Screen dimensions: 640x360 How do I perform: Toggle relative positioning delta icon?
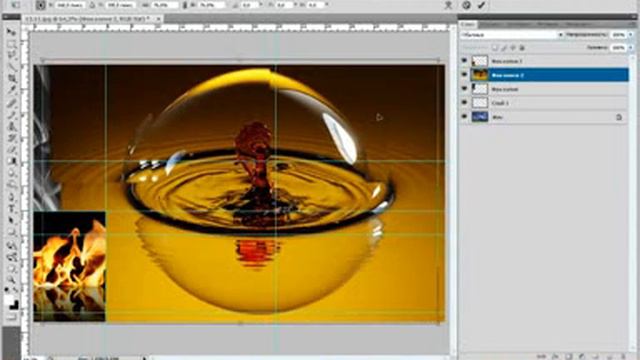pos(92,5)
